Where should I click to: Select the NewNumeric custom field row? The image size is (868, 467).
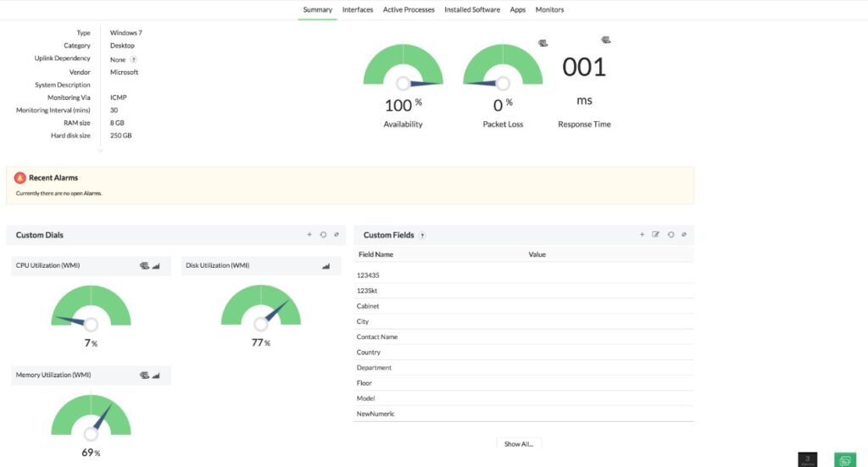pyautogui.click(x=524, y=414)
